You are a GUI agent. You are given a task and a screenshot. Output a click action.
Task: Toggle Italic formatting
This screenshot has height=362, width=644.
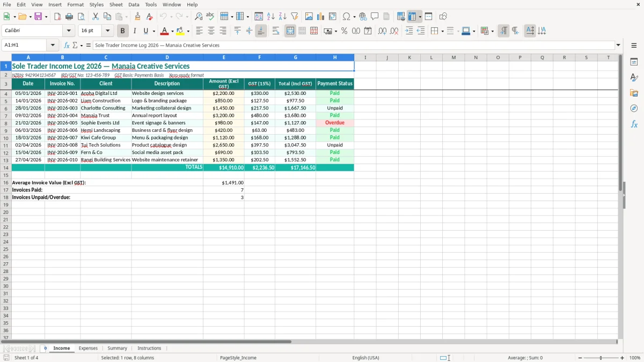pyautogui.click(x=135, y=31)
